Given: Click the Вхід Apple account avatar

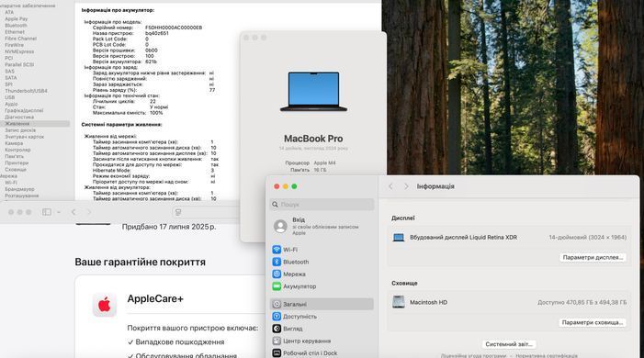Looking at the screenshot, I should (x=280, y=226).
